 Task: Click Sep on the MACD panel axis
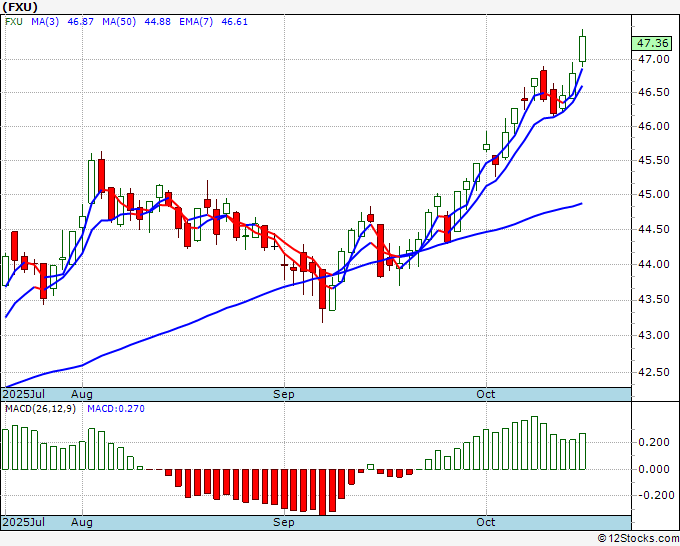click(284, 522)
